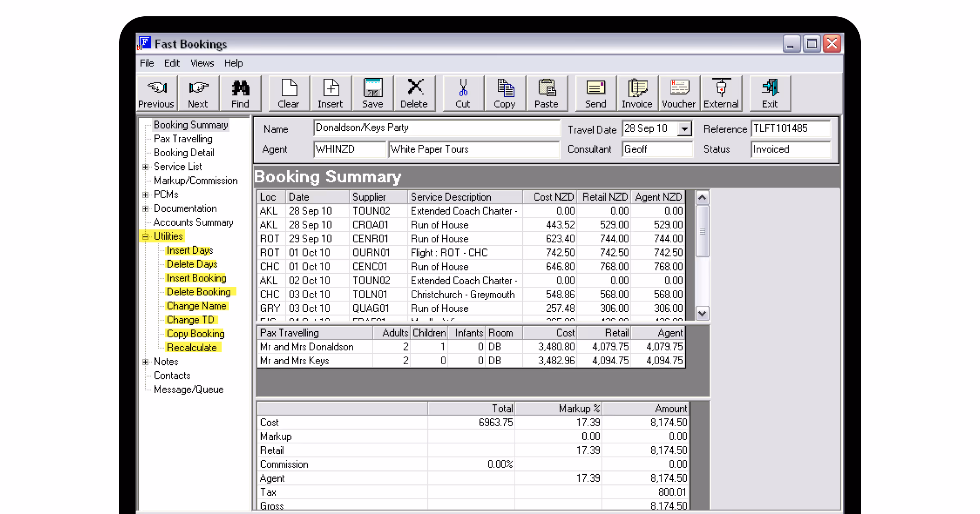Expand the Documentation tree node

(145, 209)
